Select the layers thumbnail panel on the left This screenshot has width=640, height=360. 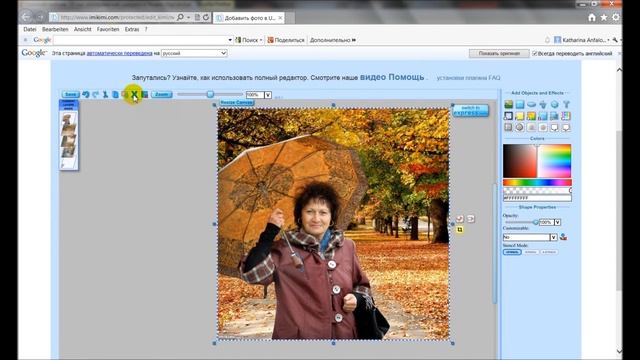point(69,135)
